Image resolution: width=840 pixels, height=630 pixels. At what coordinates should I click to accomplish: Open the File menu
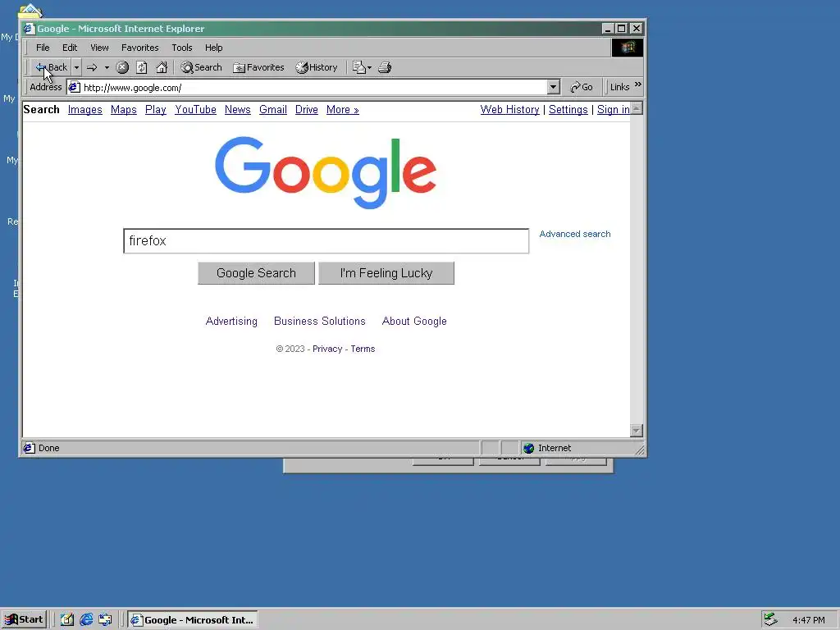[43, 48]
